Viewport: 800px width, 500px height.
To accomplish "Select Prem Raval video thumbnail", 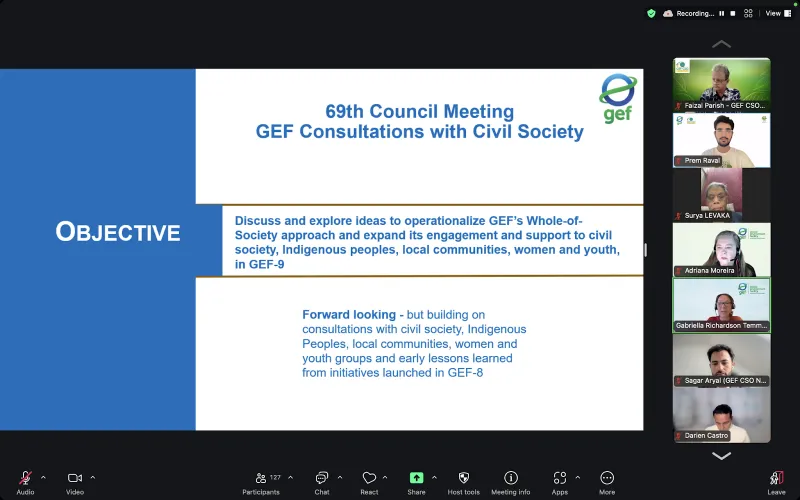I will click(721, 140).
